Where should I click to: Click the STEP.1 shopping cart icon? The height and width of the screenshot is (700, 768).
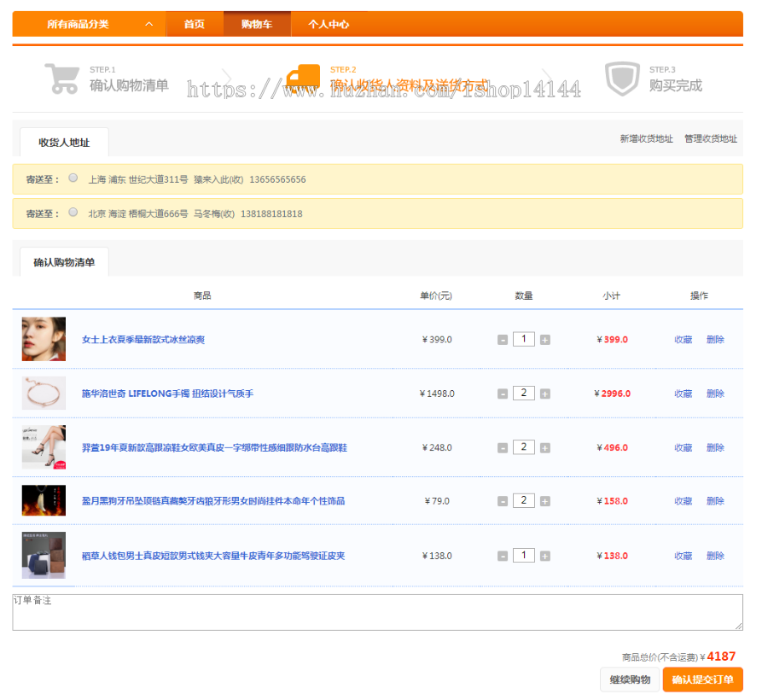click(x=61, y=79)
